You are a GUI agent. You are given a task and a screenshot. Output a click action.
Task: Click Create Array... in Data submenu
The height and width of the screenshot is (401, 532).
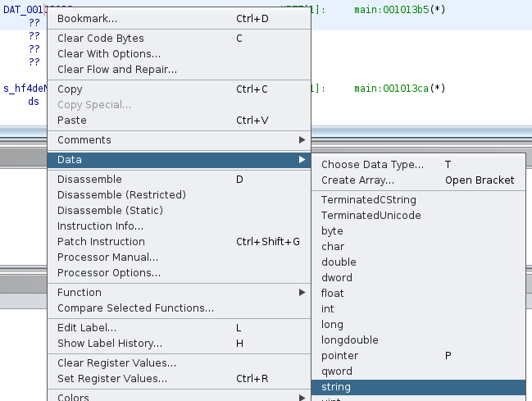click(x=357, y=180)
